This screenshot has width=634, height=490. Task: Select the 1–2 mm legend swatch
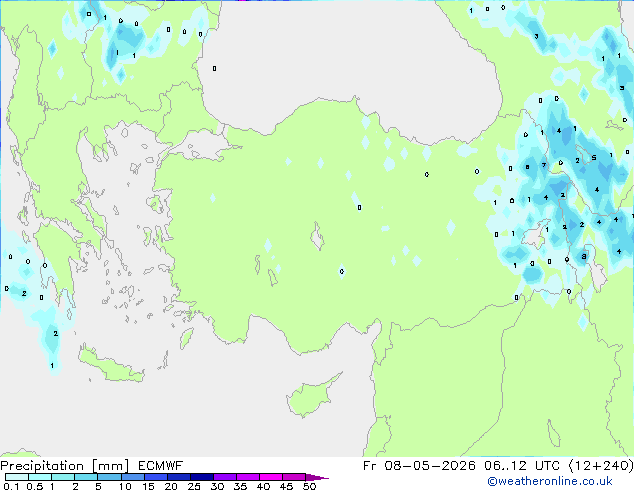63,477
